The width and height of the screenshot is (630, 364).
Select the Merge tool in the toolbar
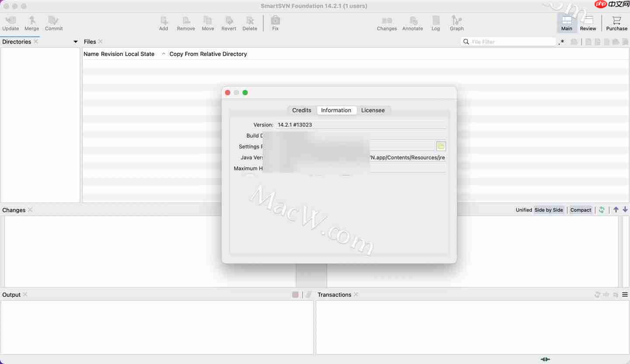(31, 23)
